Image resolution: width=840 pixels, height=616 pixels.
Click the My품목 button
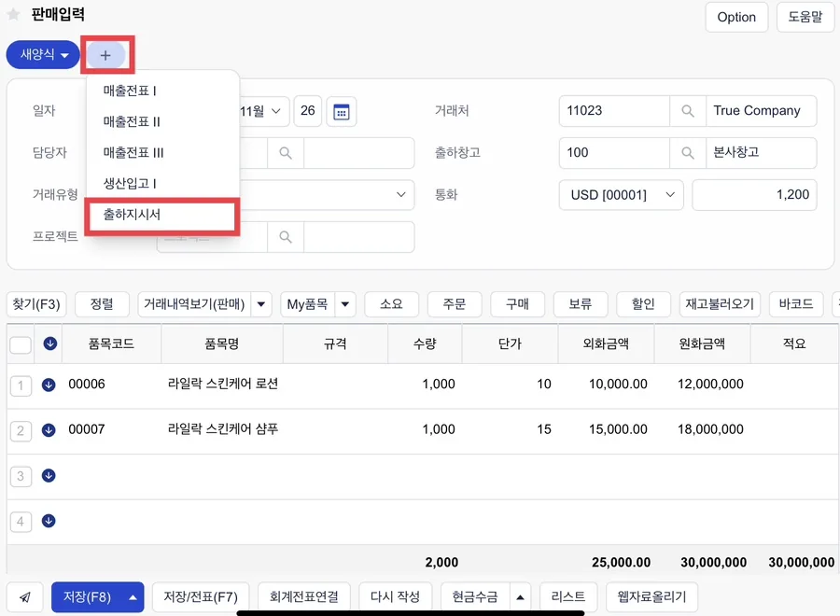pyautogui.click(x=307, y=304)
